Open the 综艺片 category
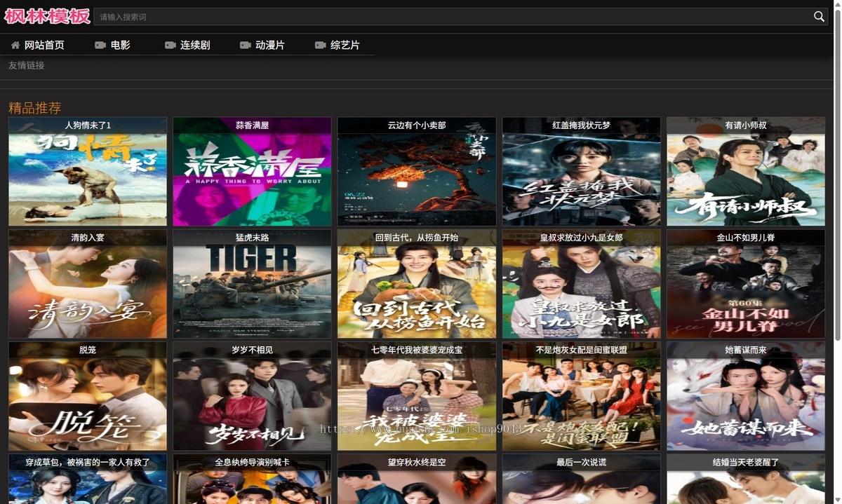 tap(345, 45)
